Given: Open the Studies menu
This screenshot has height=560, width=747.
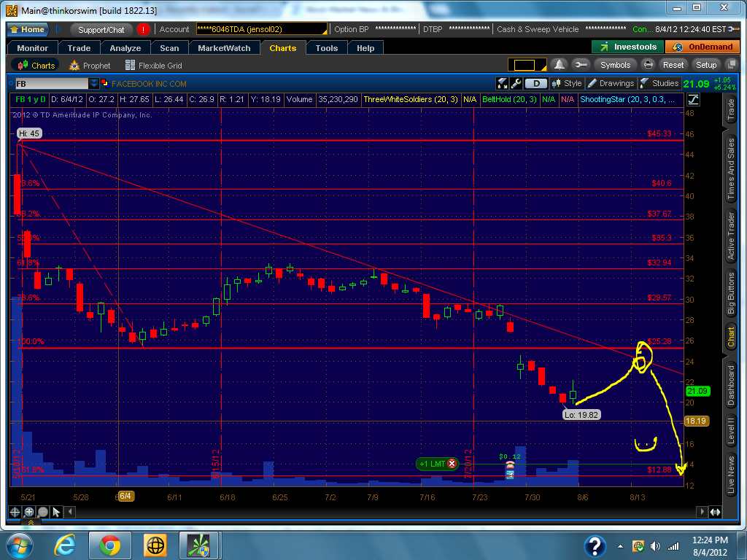Looking at the screenshot, I should [x=659, y=83].
